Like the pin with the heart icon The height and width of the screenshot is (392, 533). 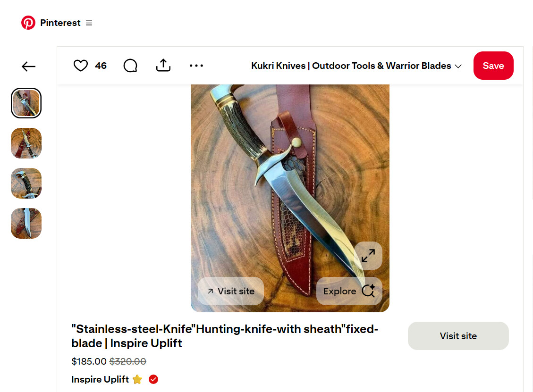[x=81, y=66]
